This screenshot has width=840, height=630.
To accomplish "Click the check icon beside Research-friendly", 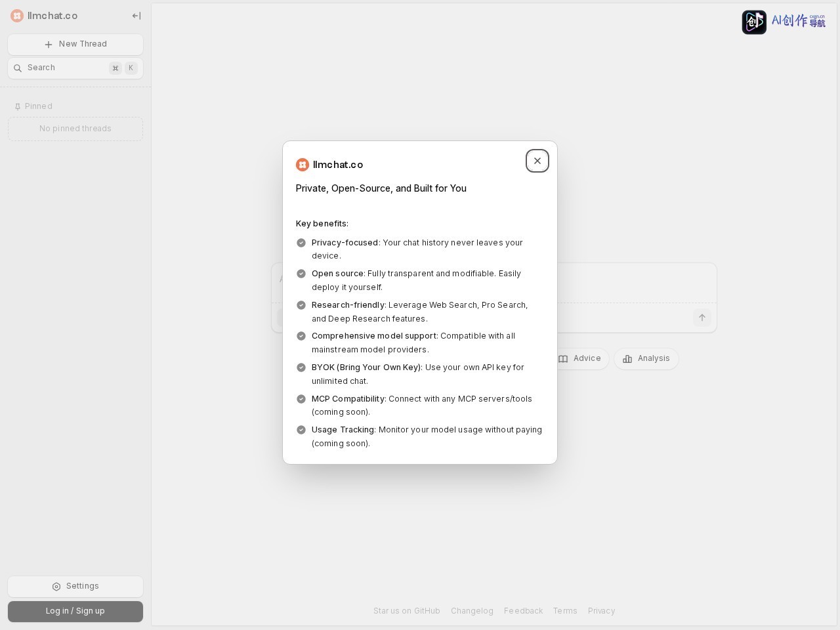I will (x=301, y=305).
